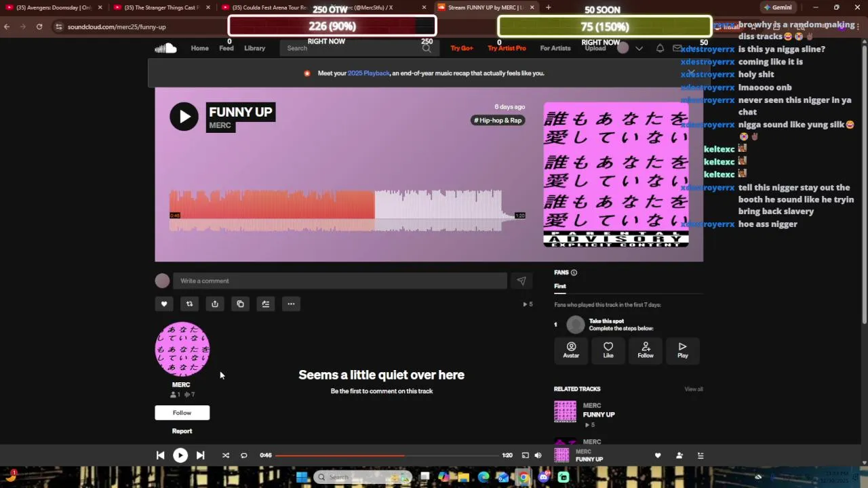Viewport: 868px width, 488px height.
Task: Open the Next up queue icon
Action: pos(701,455)
